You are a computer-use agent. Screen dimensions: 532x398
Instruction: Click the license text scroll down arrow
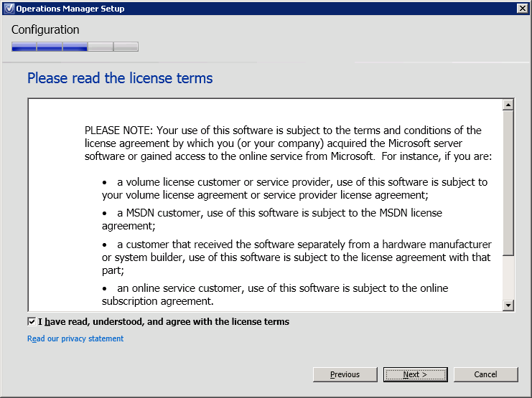pos(508,305)
